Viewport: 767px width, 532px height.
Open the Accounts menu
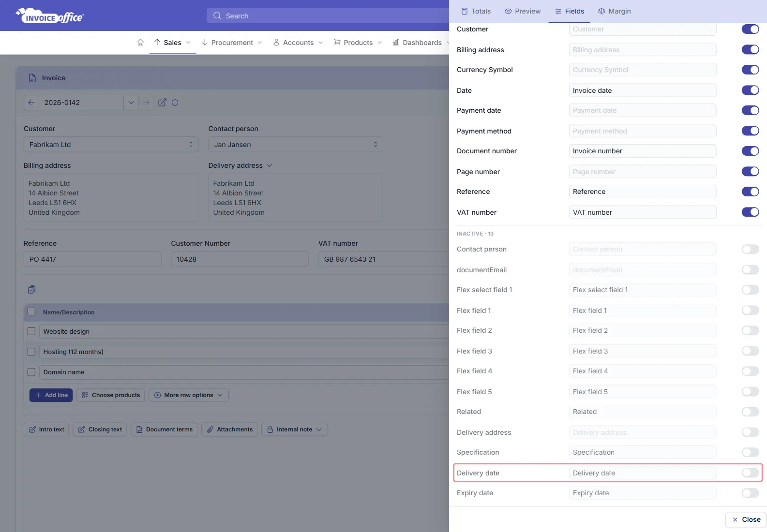298,43
